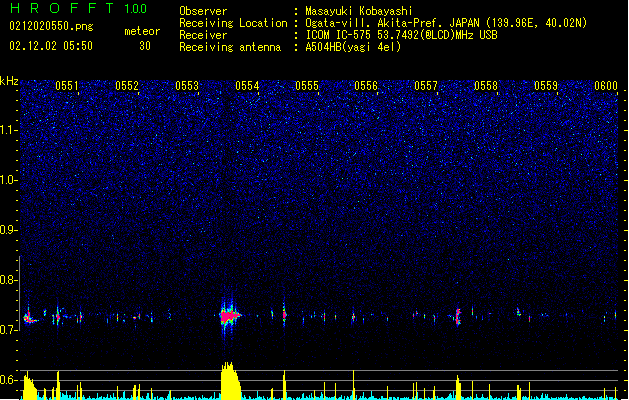629x400 pixels.
Task: Click the Observer label
Action: 203,11
